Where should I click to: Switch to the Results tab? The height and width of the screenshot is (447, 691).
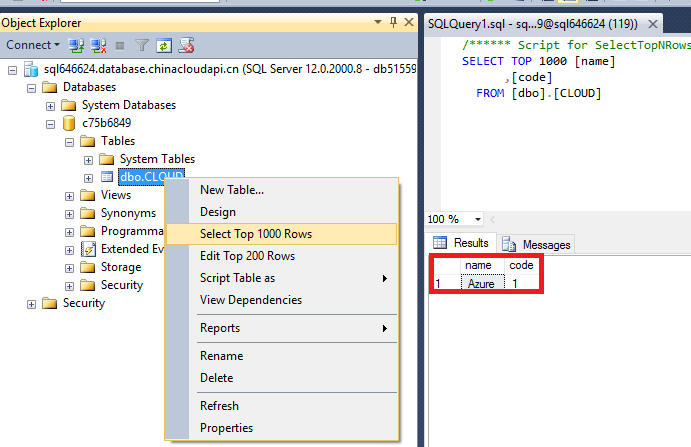pos(461,243)
